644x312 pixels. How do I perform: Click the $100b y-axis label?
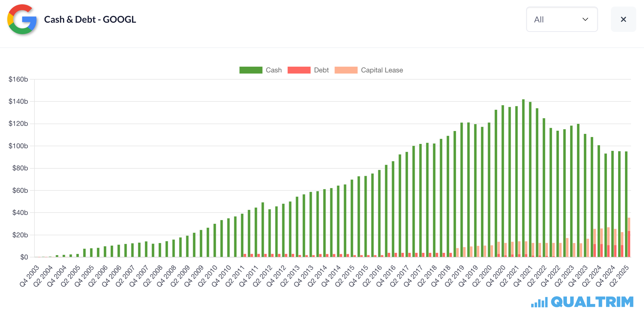click(18, 146)
